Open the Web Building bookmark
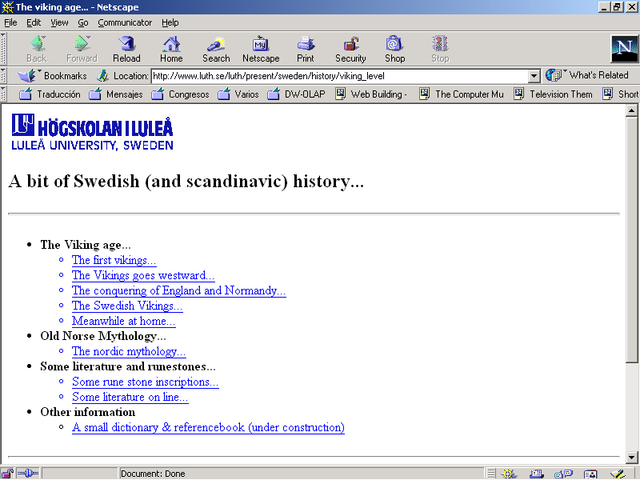640x480 pixels. [371, 94]
